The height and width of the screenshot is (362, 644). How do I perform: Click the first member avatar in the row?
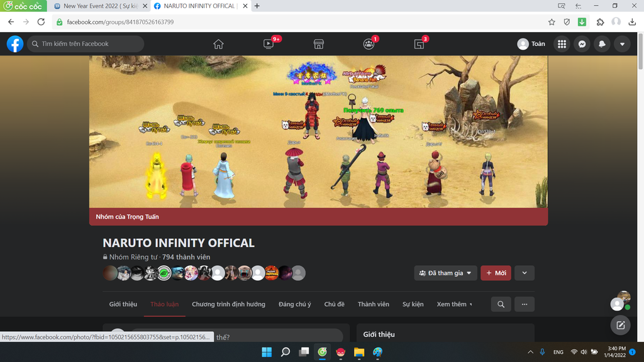[110, 273]
